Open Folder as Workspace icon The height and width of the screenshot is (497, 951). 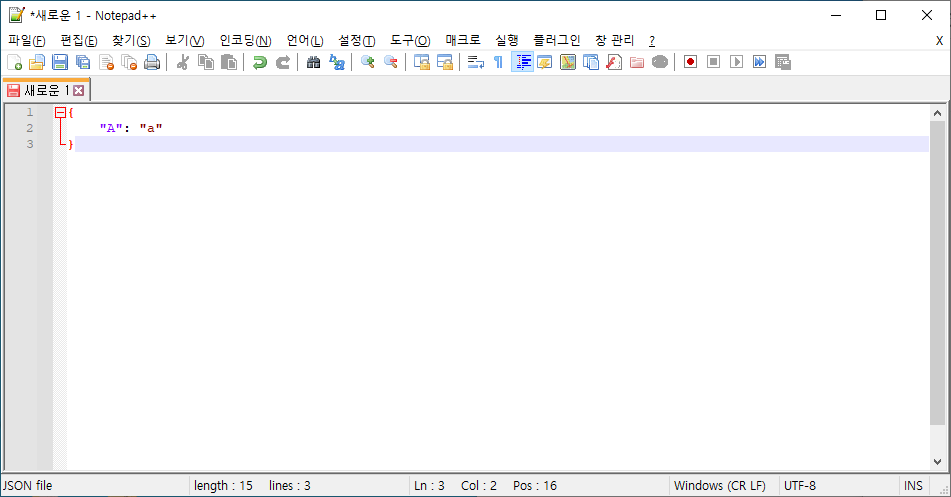[637, 62]
